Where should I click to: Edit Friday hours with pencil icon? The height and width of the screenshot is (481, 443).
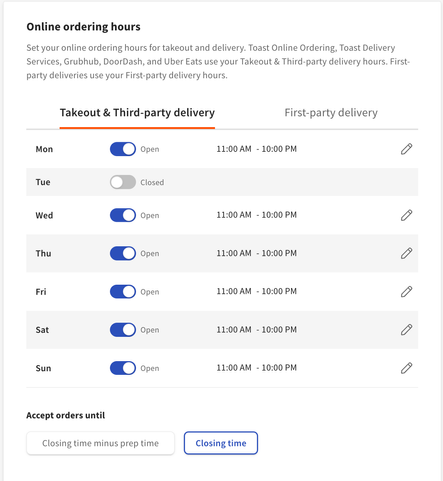click(406, 292)
